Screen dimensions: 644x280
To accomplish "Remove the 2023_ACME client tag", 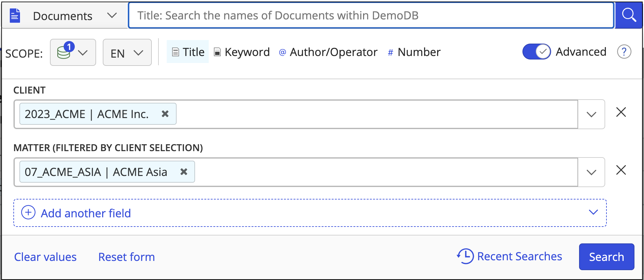I will coord(165,114).
